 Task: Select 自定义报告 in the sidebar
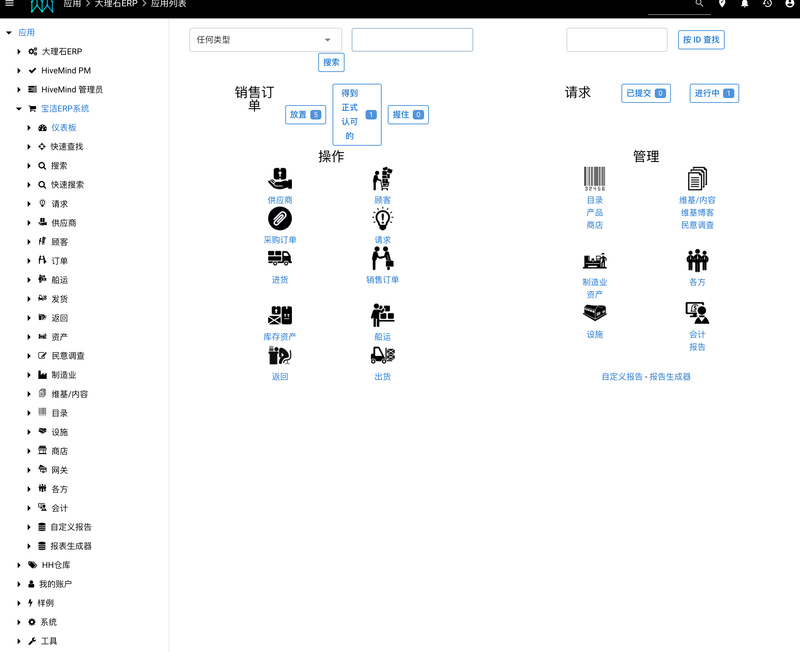(x=71, y=527)
